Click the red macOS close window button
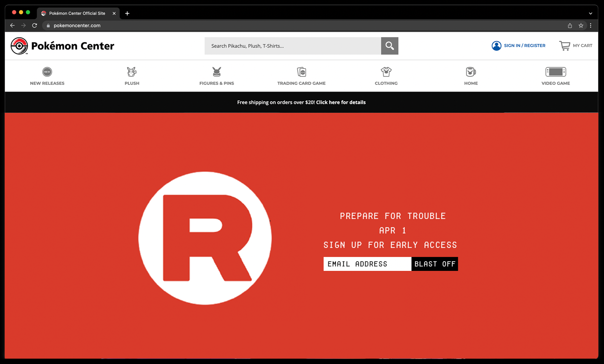The image size is (604, 364). tap(14, 12)
